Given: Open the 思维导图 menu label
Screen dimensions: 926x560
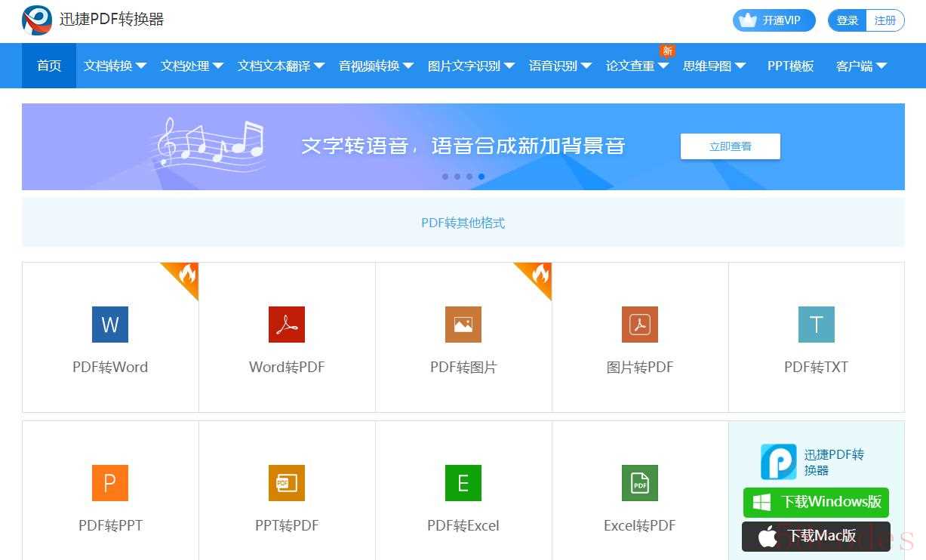Looking at the screenshot, I should click(x=707, y=66).
